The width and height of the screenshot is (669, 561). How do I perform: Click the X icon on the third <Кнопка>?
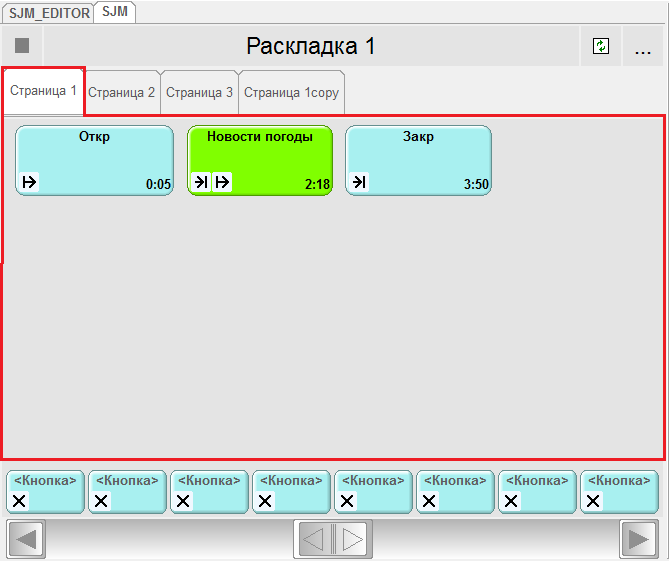click(x=183, y=501)
